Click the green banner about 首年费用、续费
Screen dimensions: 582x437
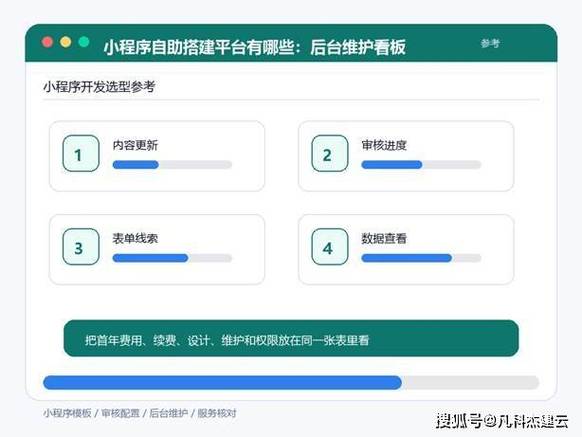[291, 338]
